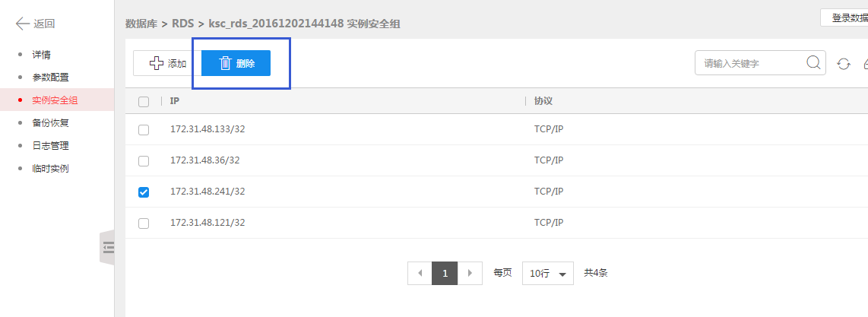The height and width of the screenshot is (317, 868).
Task: Collapse the sidebar with the handle icon
Action: tap(107, 246)
